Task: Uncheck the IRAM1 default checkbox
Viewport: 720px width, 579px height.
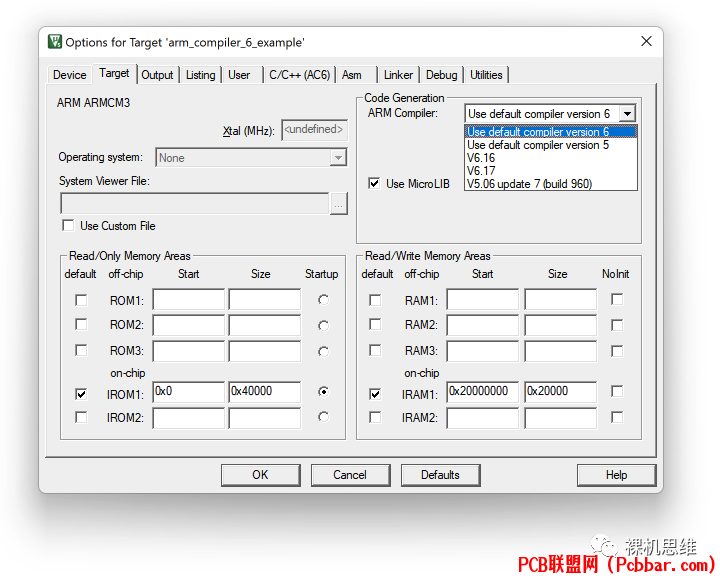Action: click(x=375, y=394)
